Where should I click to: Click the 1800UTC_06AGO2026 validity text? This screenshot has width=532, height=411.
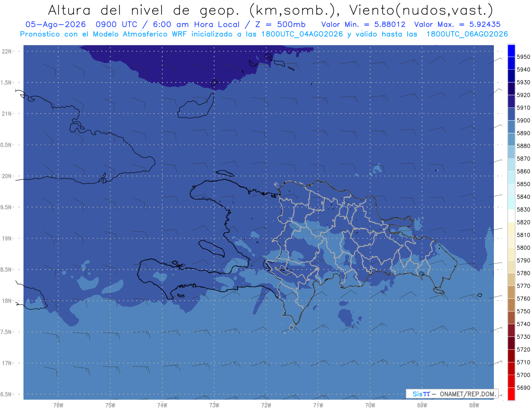[x=467, y=34]
